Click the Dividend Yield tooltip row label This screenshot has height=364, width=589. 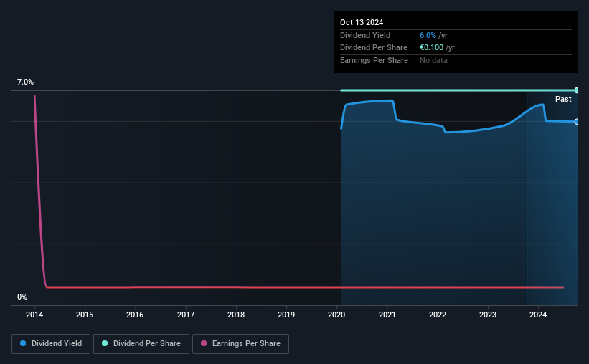point(365,35)
